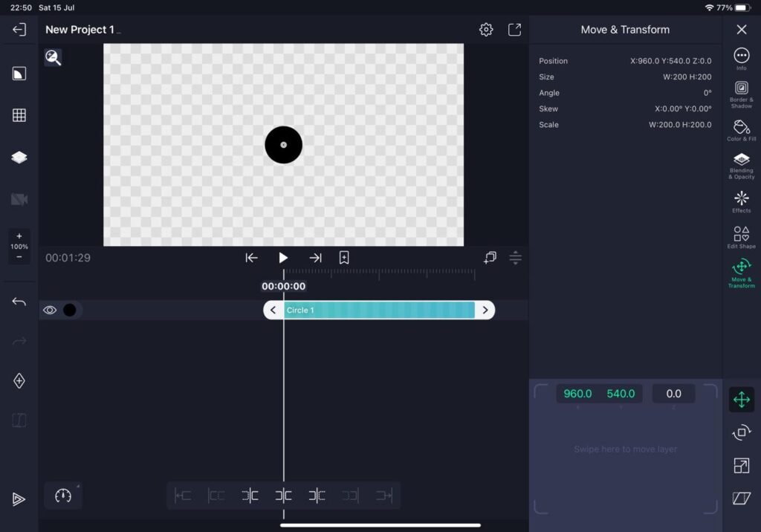Edit the X position value 960.0
761x532 pixels.
point(577,394)
